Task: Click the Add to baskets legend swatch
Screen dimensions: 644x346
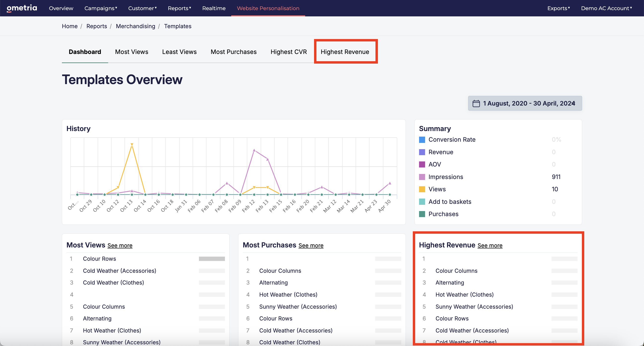Action: click(x=422, y=202)
